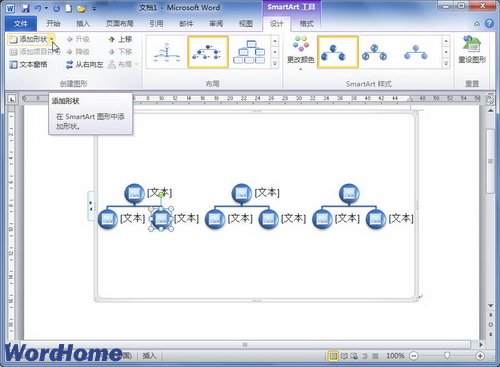
Task: Click Redo icon in Quick Access Toolbar
Action: (56, 8)
